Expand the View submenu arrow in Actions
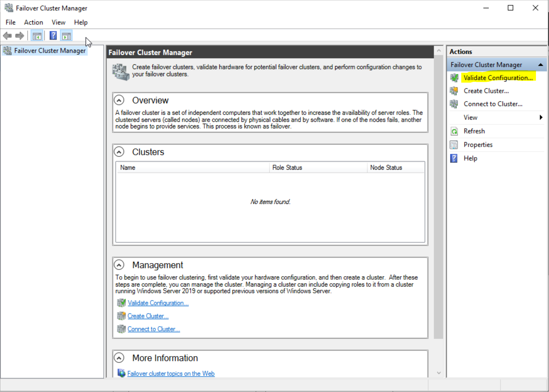This screenshot has height=392, width=549. [x=541, y=117]
